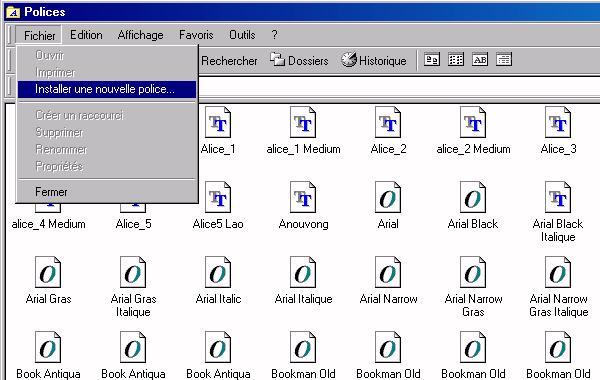Click the Dossiers toolbar button

pos(299,60)
